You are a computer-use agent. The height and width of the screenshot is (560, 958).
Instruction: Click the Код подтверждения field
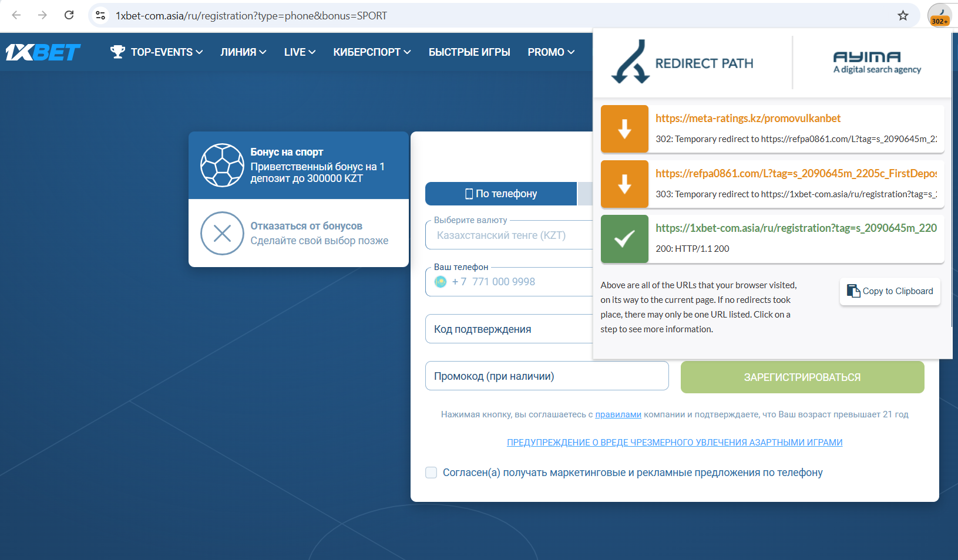(509, 329)
